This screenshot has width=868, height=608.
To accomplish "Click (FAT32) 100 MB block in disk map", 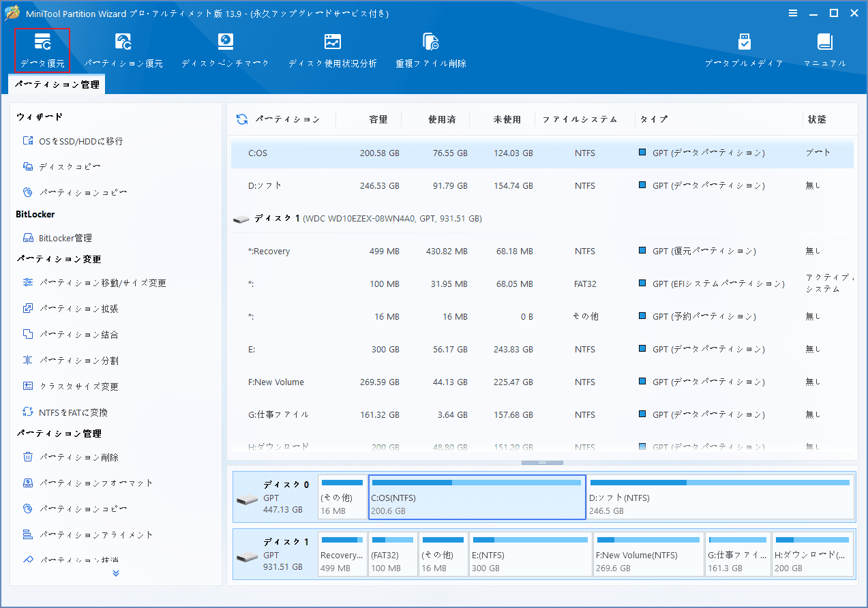I will [393, 554].
